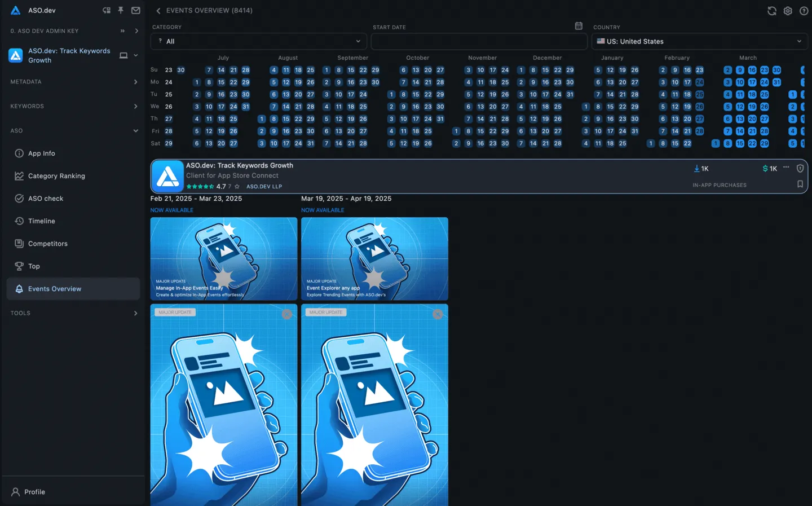
Task: Bookmark the ASO.dev app card
Action: (801, 183)
